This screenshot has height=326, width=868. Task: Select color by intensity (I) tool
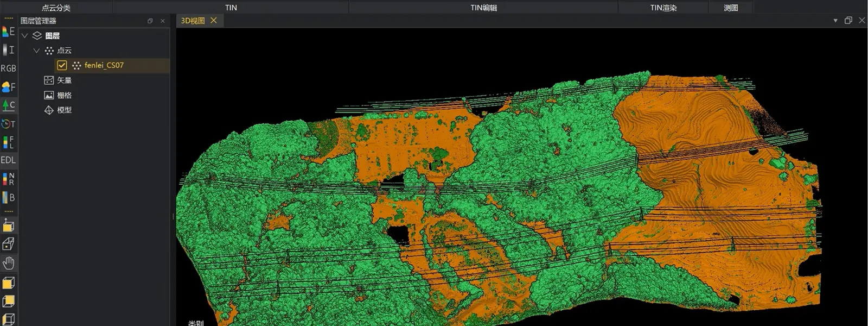click(8, 50)
